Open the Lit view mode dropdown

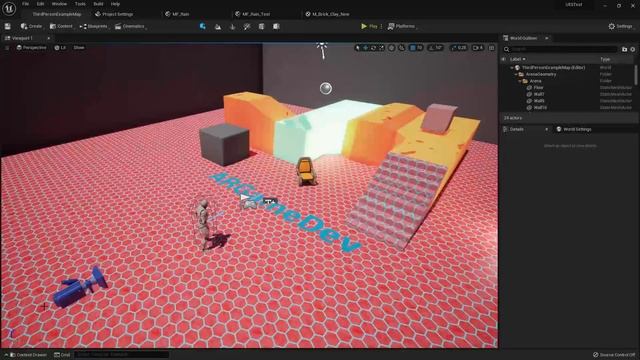(x=60, y=48)
